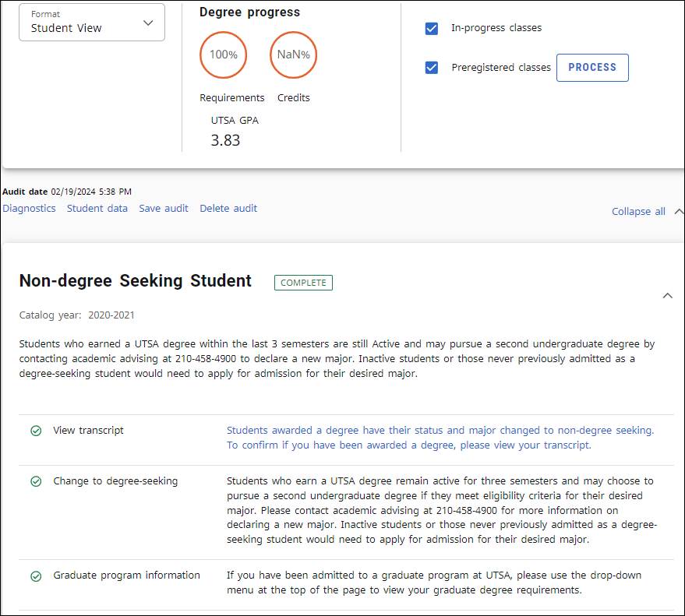Open the Format Student View dropdown
Viewport: 685px width, 616px height.
92,23
